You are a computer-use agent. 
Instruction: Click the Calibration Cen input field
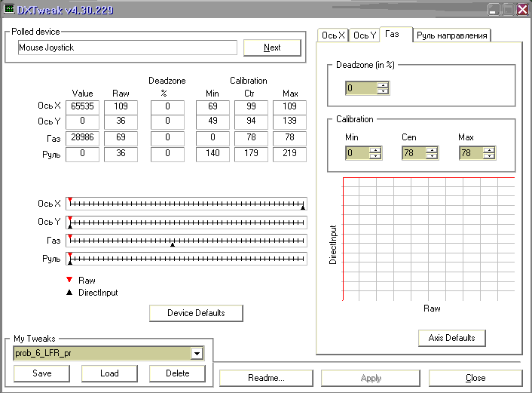point(414,153)
